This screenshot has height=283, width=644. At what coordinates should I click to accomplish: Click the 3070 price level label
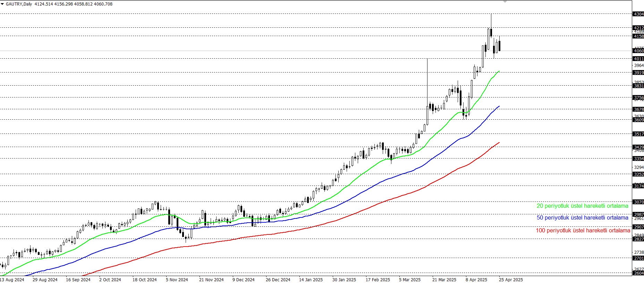pos(638,202)
